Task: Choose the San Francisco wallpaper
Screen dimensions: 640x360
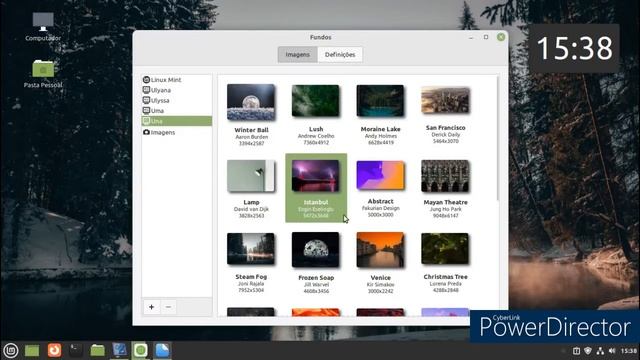Action: (445, 114)
